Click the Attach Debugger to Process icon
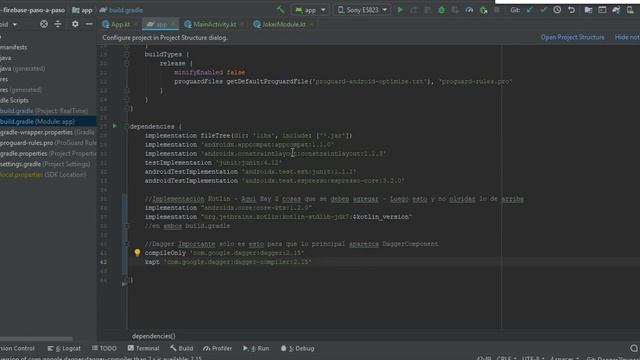640x360 pixels. [483, 10]
